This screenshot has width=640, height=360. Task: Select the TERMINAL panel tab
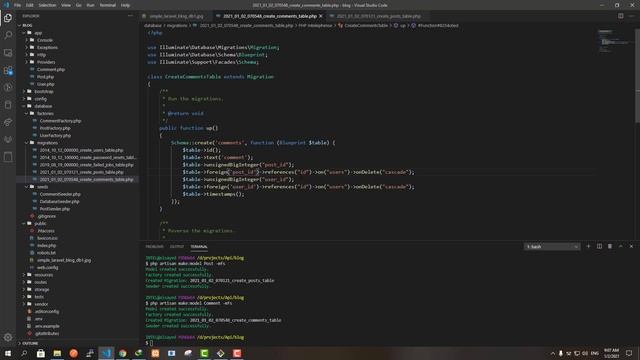click(199, 247)
